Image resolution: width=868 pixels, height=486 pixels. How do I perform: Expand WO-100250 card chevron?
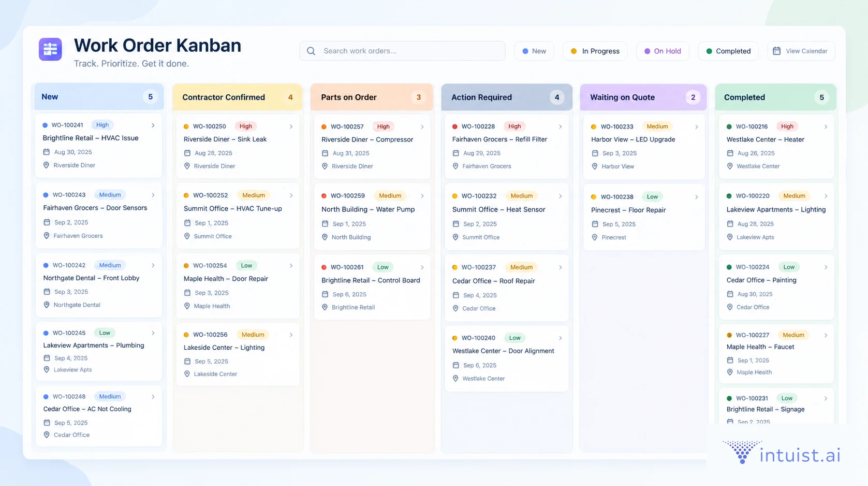291,126
